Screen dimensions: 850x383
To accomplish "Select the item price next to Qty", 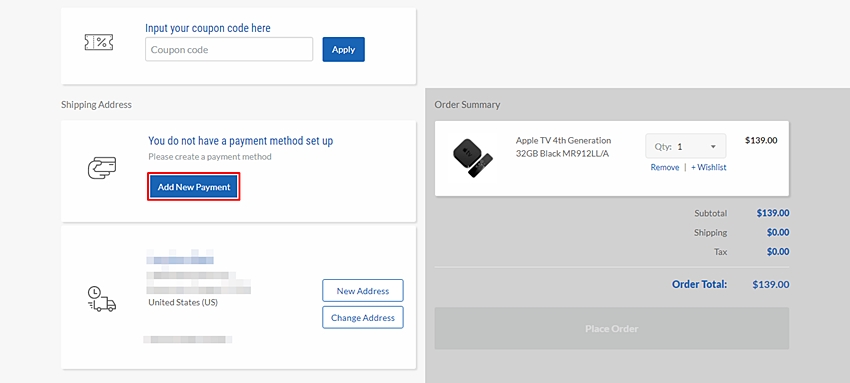I will click(761, 140).
